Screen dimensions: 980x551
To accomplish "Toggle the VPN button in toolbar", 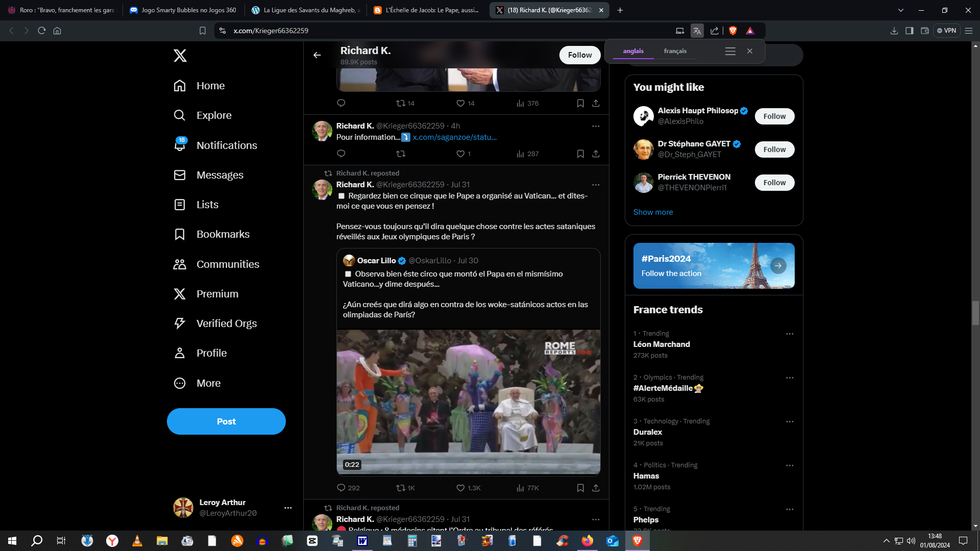I will coord(947,31).
